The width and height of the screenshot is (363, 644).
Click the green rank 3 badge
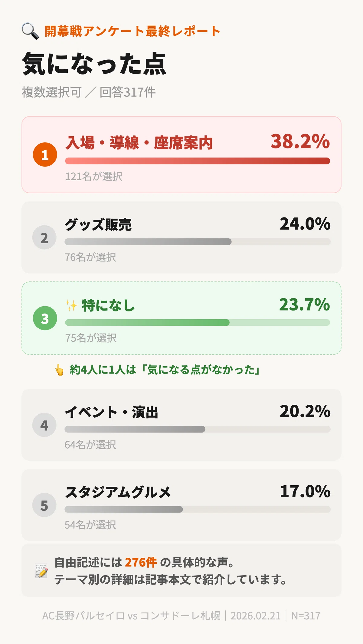point(45,318)
